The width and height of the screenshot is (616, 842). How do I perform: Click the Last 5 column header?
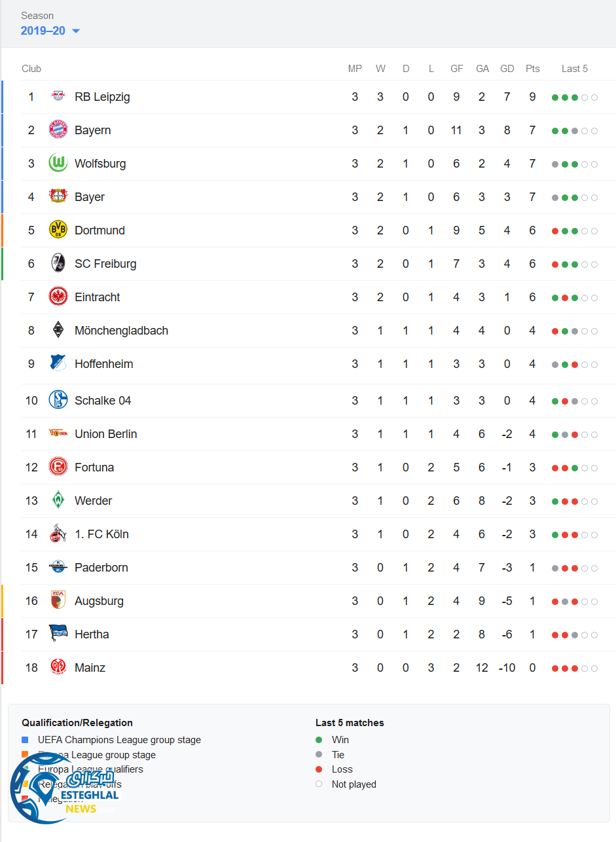click(x=574, y=69)
